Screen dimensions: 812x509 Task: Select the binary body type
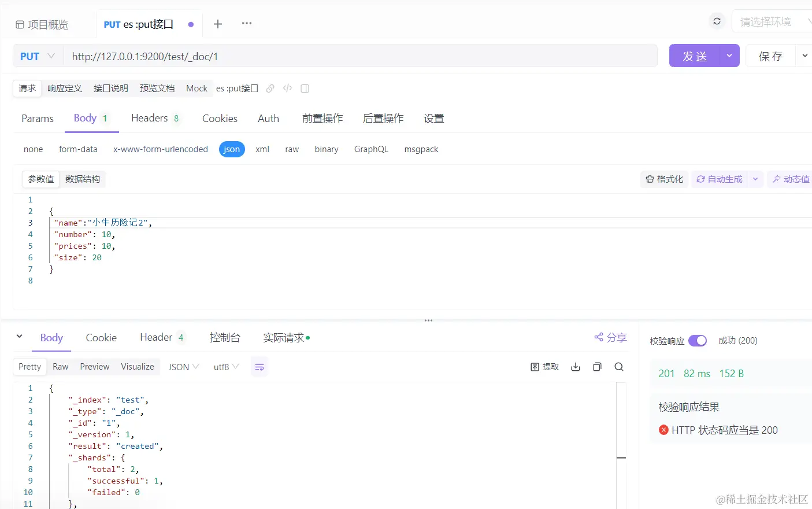point(327,149)
